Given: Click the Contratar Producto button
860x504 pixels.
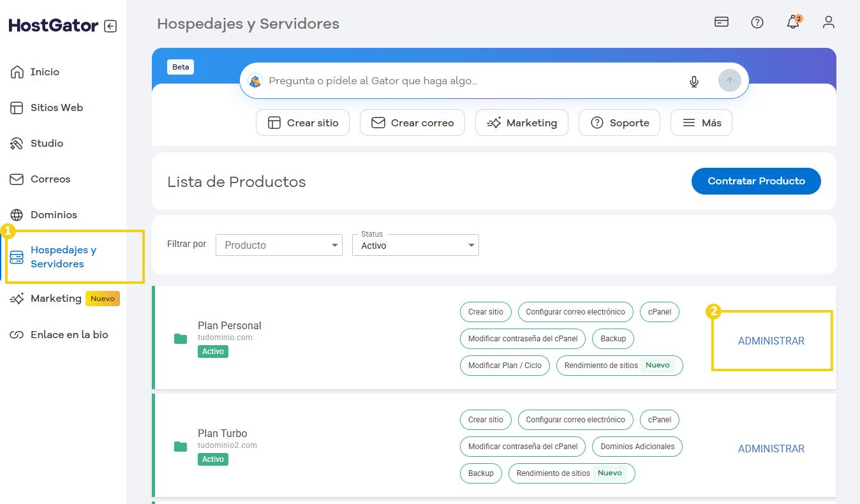Looking at the screenshot, I should (756, 181).
